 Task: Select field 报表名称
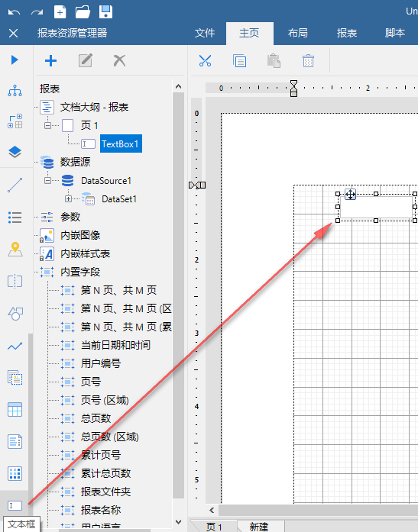[x=101, y=510]
